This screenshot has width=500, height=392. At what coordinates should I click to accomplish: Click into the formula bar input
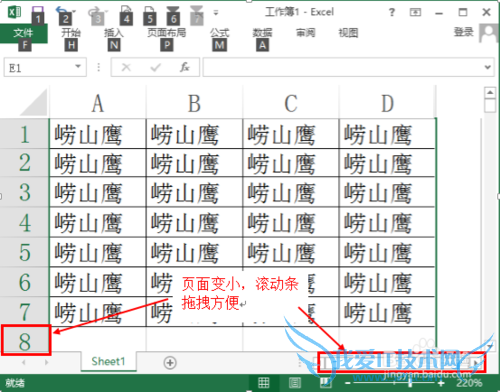[x=343, y=67]
